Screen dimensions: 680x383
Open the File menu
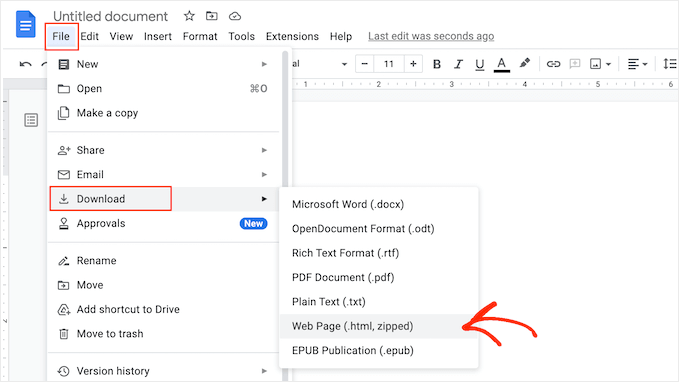tap(61, 36)
